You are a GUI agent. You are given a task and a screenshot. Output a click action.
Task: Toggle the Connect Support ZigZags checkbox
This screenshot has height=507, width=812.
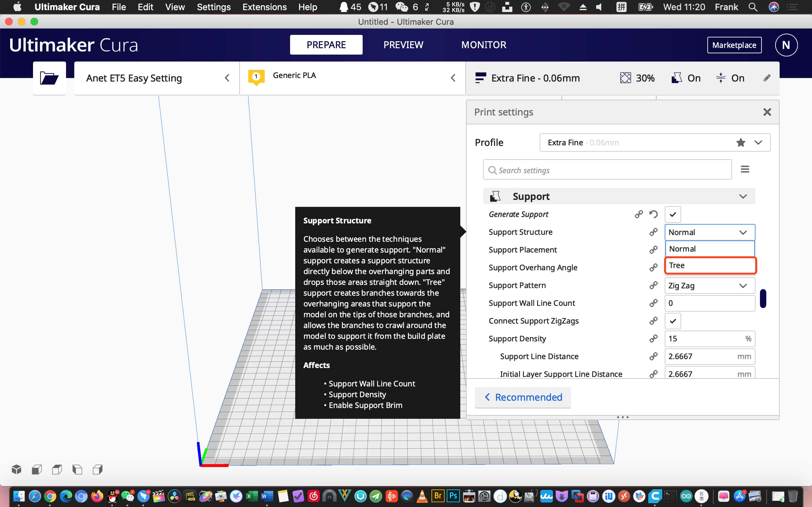click(x=672, y=321)
